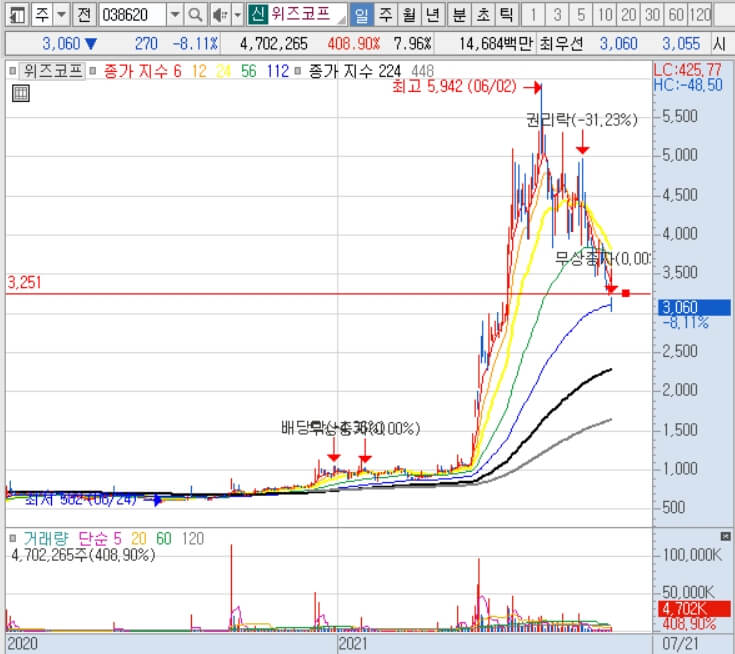Click the red 6 moving average period
This screenshot has height=654, width=735.
tap(177, 71)
